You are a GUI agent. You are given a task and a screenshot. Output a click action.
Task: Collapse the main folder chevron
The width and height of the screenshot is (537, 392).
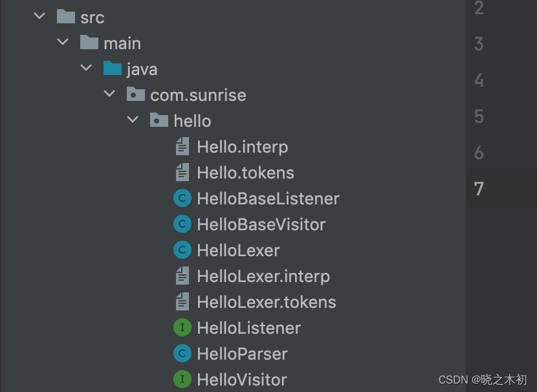click(63, 43)
